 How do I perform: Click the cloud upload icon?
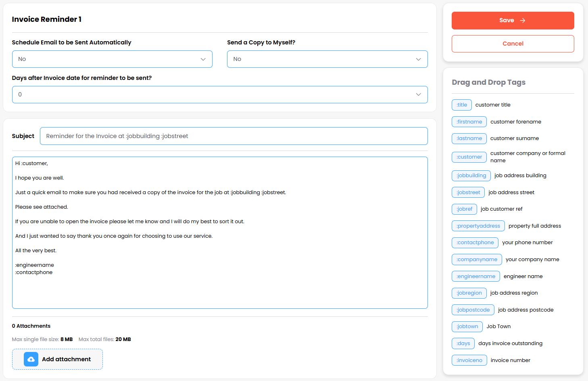31,359
